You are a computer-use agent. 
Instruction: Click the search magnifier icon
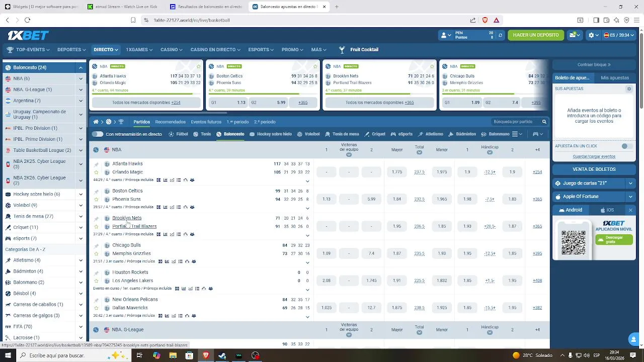click(544, 122)
